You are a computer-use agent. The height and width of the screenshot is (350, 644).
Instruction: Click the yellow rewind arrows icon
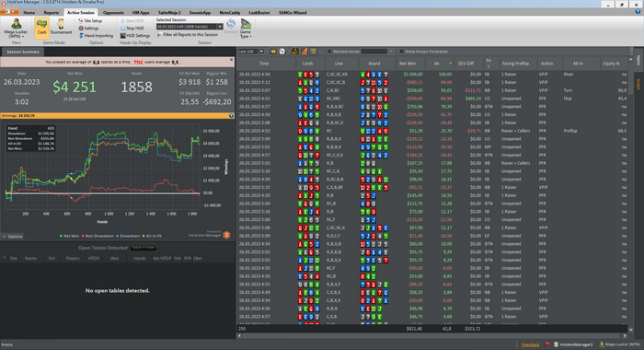[x=273, y=52]
